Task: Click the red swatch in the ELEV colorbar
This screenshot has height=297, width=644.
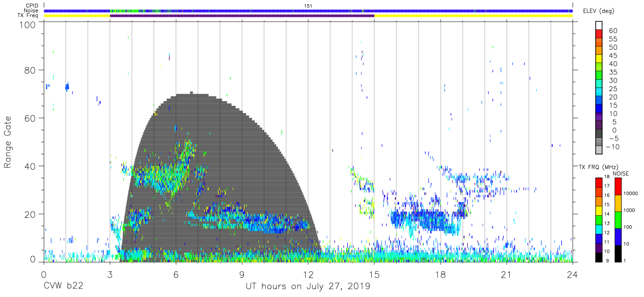Action: [x=599, y=34]
